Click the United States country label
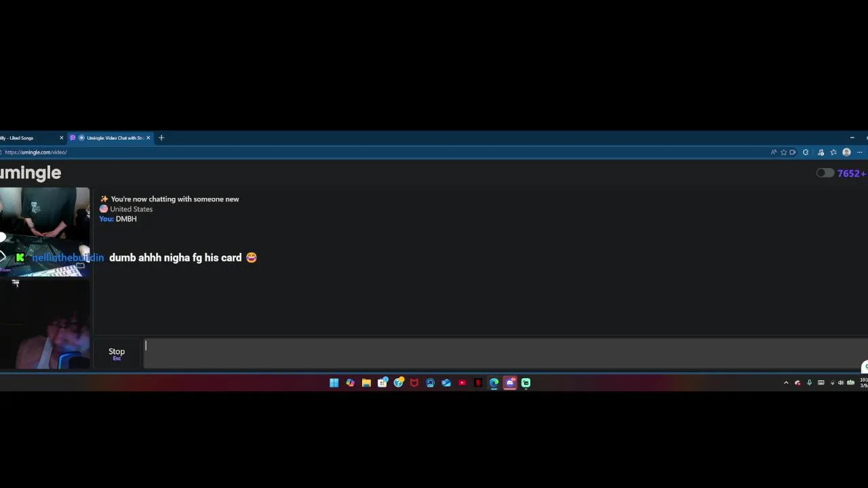This screenshot has height=488, width=868. (x=132, y=209)
